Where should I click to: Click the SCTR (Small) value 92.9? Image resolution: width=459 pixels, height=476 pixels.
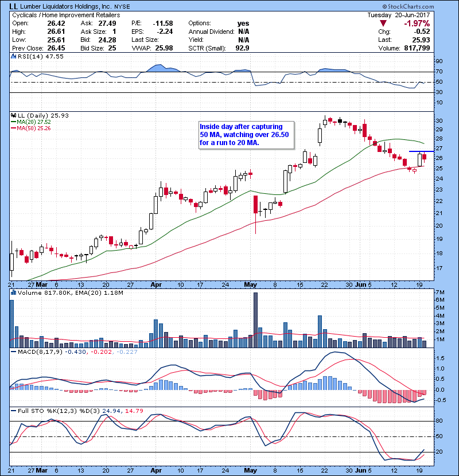click(243, 48)
